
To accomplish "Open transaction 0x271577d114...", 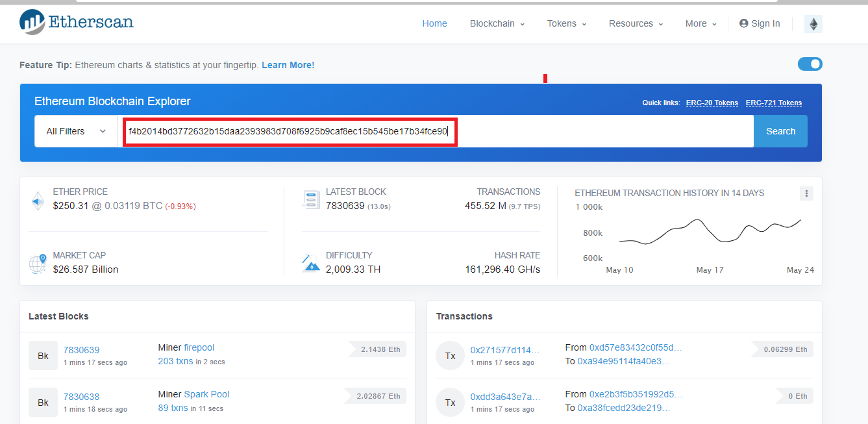I will (505, 350).
